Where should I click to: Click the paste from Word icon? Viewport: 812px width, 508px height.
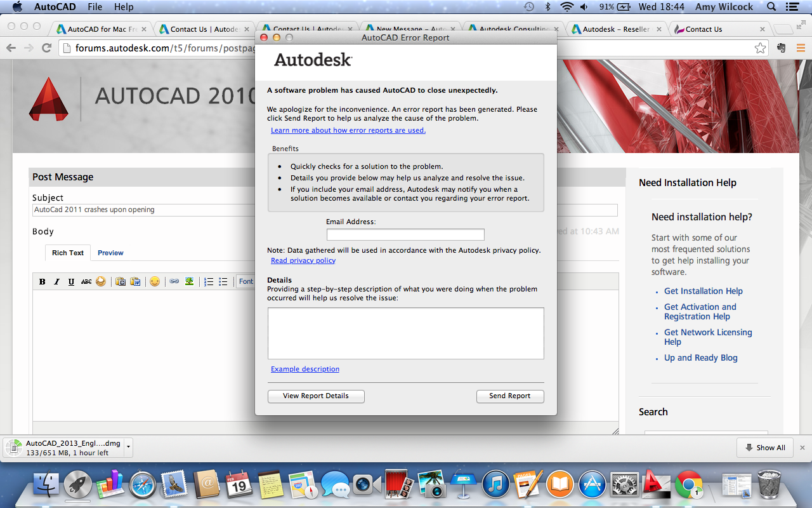135,281
